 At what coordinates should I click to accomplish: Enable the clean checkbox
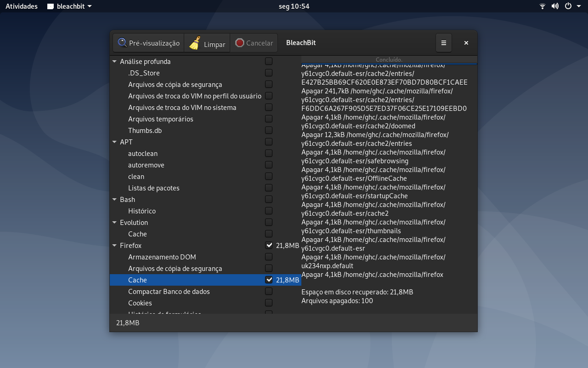[269, 176]
